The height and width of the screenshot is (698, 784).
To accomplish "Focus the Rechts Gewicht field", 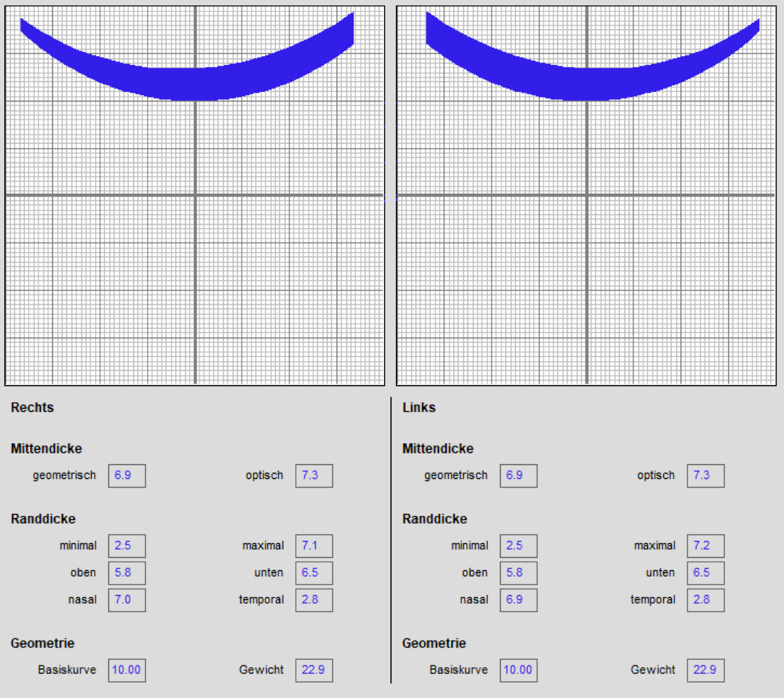I will (x=313, y=670).
